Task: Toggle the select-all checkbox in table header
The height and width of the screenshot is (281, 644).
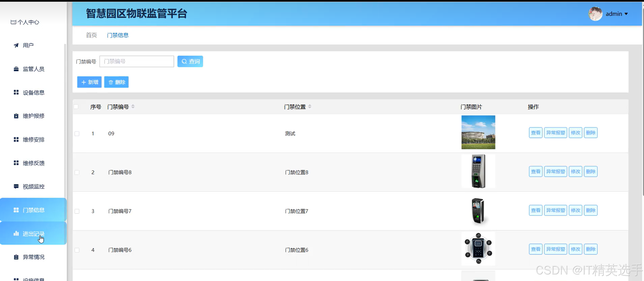Action: (76, 107)
